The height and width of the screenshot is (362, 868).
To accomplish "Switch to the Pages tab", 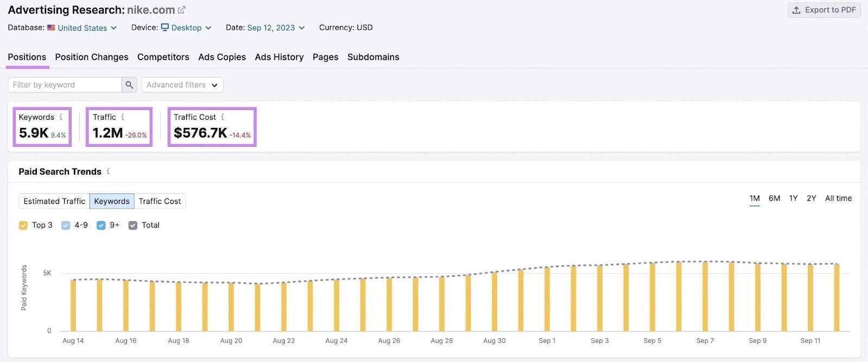I will tap(325, 57).
